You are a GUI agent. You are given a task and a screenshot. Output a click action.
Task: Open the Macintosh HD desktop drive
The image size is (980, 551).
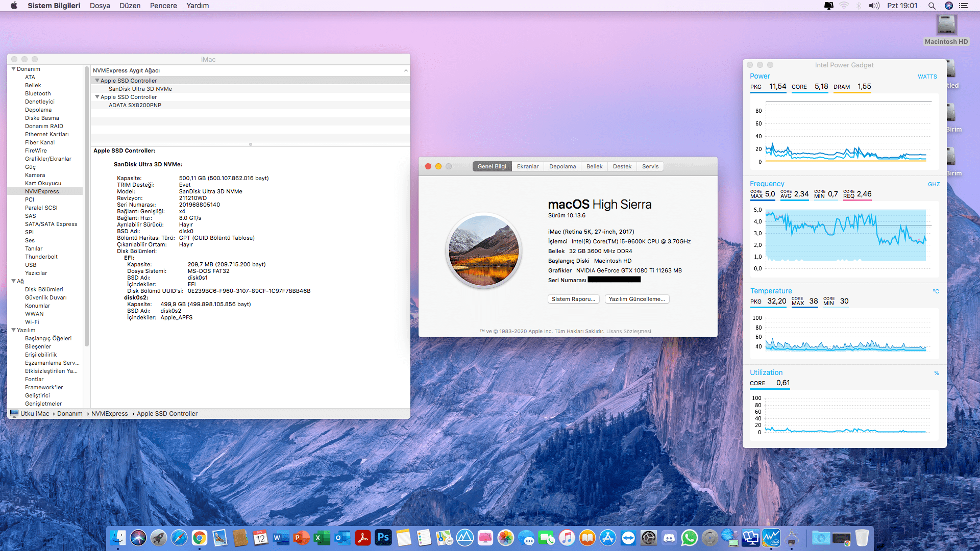[946, 26]
